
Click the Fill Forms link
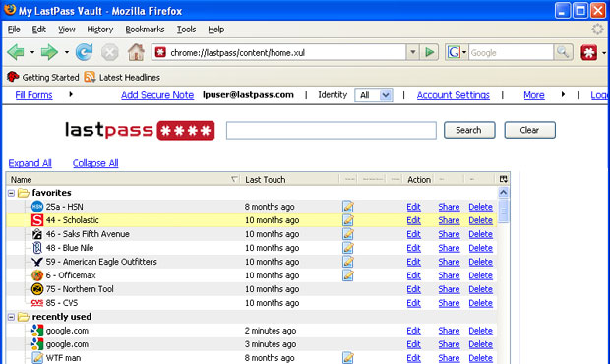[x=33, y=95]
